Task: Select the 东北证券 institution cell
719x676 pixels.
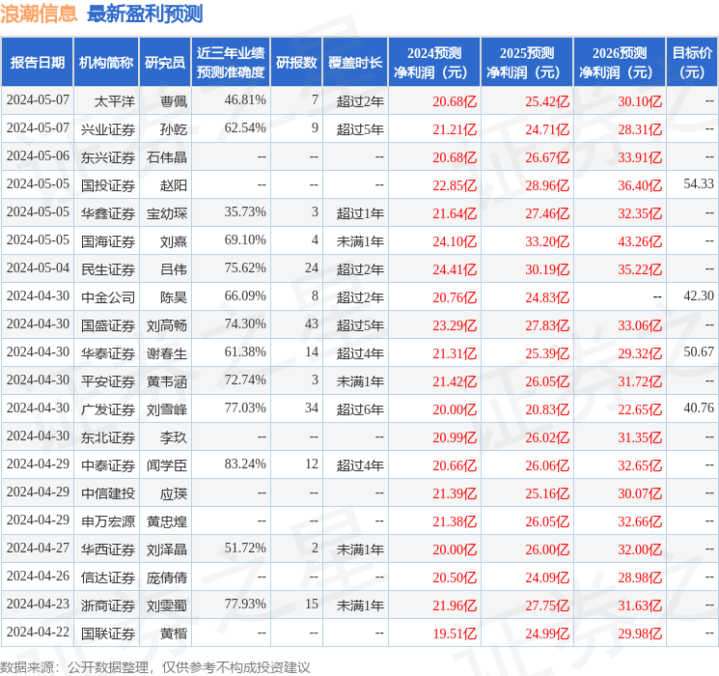Action: coord(108,438)
